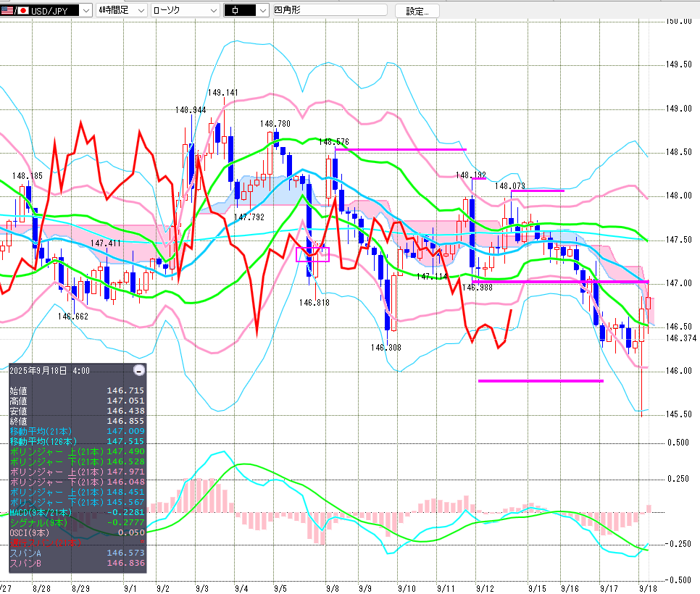Select the short magenta line under 148.073
Viewport: 700px width, 594px height.
(537, 191)
